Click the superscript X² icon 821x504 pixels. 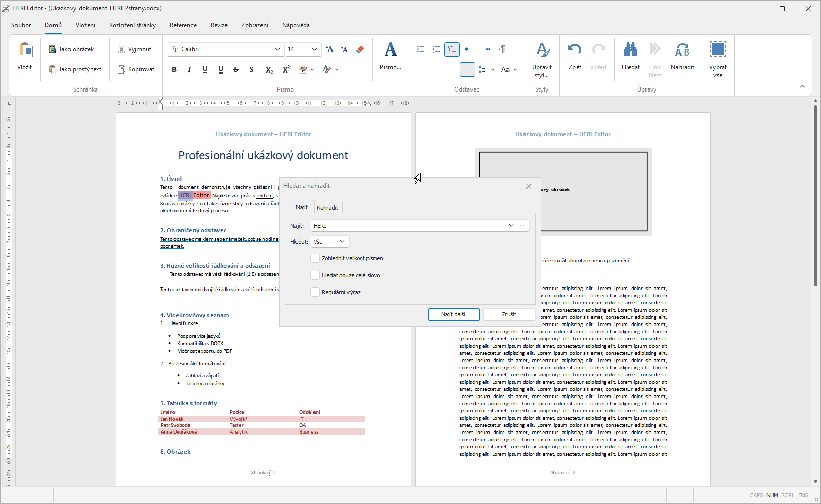[x=286, y=69]
